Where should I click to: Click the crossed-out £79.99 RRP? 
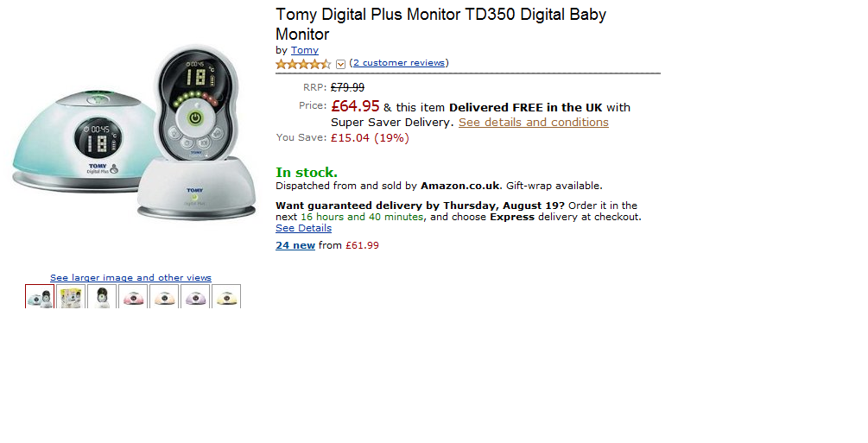[x=347, y=87]
